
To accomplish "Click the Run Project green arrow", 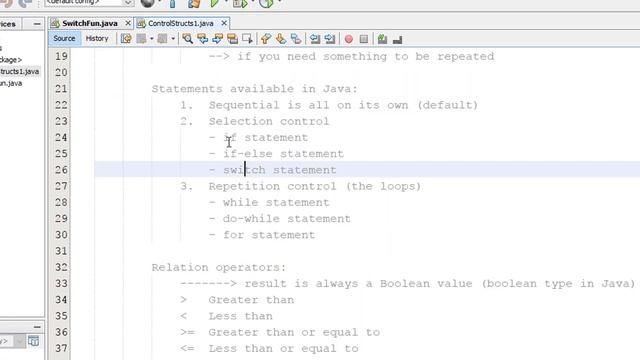I will click(214, 4).
